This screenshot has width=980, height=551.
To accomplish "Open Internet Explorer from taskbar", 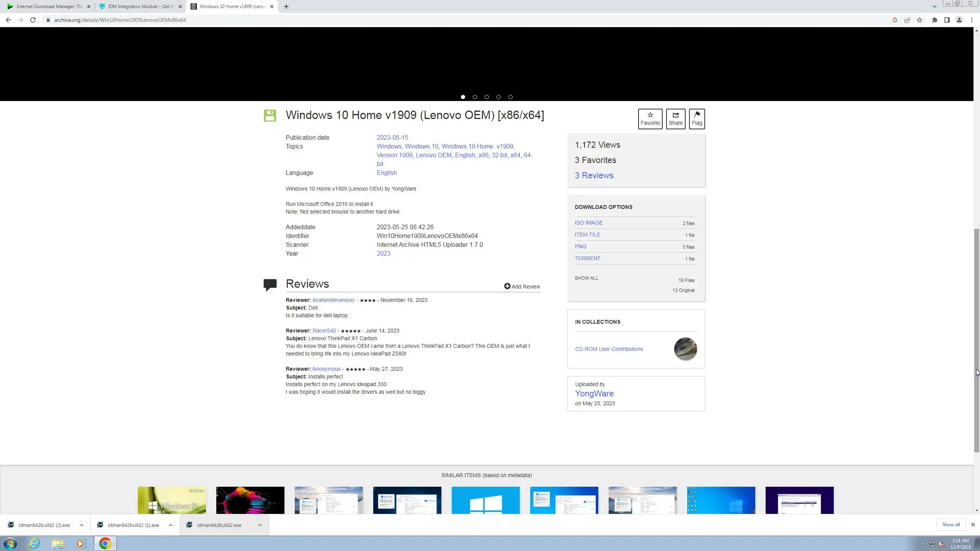I will pyautogui.click(x=34, y=543).
